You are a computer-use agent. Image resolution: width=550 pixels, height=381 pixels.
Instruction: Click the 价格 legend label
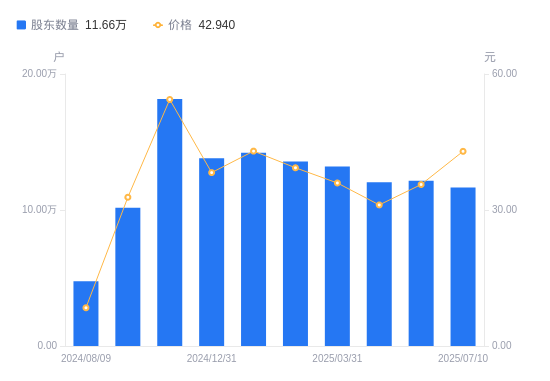coord(180,25)
